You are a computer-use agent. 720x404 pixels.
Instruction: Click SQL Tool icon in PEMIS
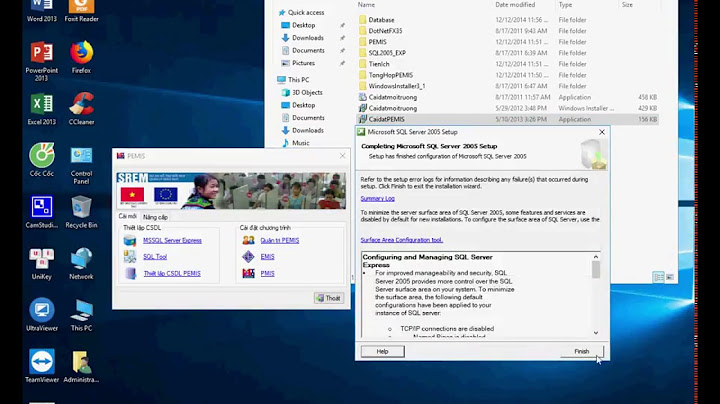[x=130, y=257]
